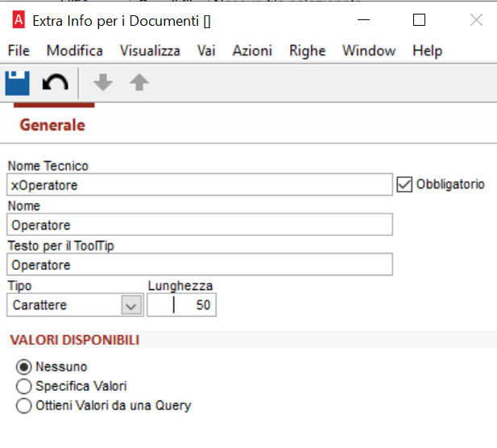
Task: Open the Window menu
Action: [x=369, y=51]
